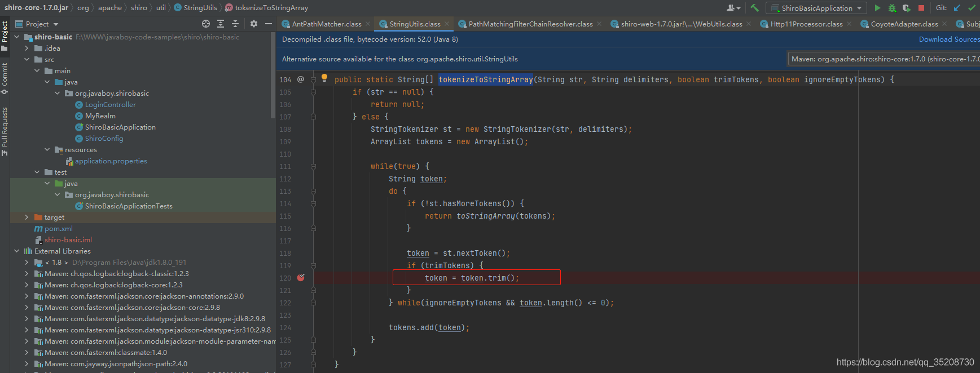Run ShiroBasicApplication with the green play icon
The width and height of the screenshot is (980, 373).
click(877, 8)
